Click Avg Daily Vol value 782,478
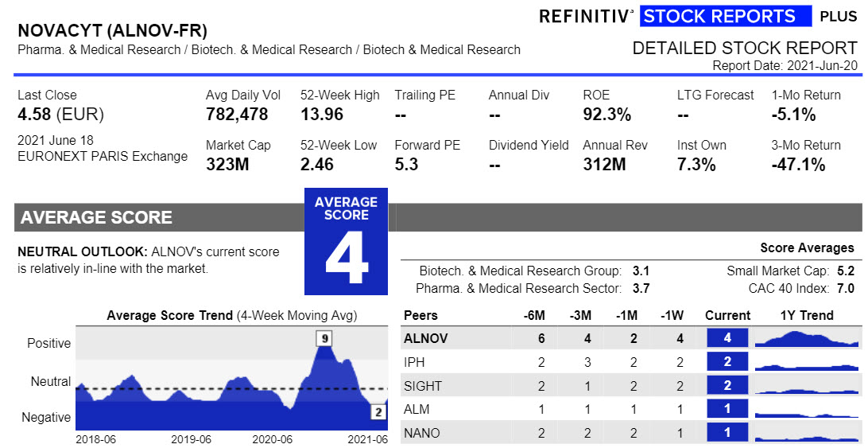Viewport: 868px width, 448px height. point(237,115)
